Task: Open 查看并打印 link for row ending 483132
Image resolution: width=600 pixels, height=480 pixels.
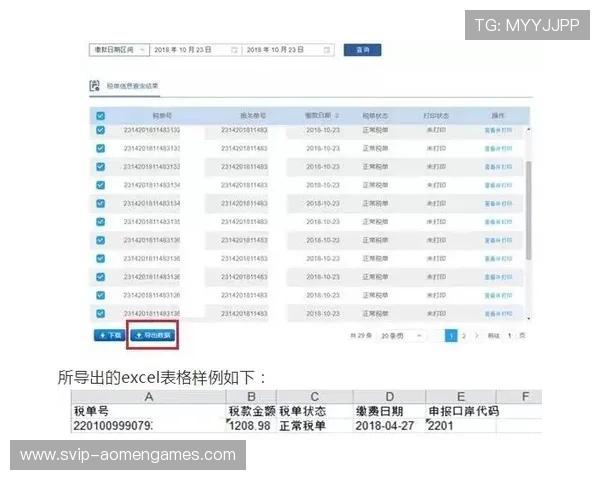Action: [x=498, y=130]
